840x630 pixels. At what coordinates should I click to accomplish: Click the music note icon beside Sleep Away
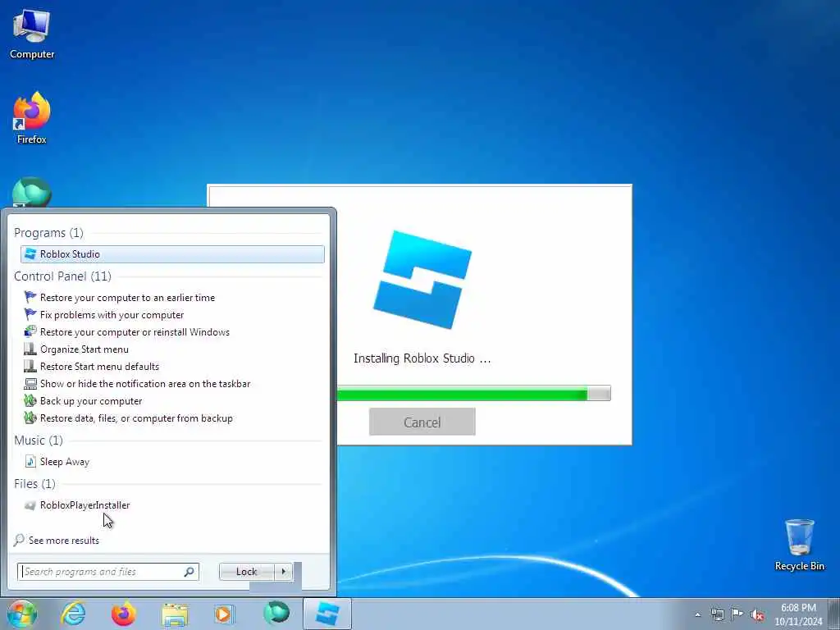[x=30, y=461]
